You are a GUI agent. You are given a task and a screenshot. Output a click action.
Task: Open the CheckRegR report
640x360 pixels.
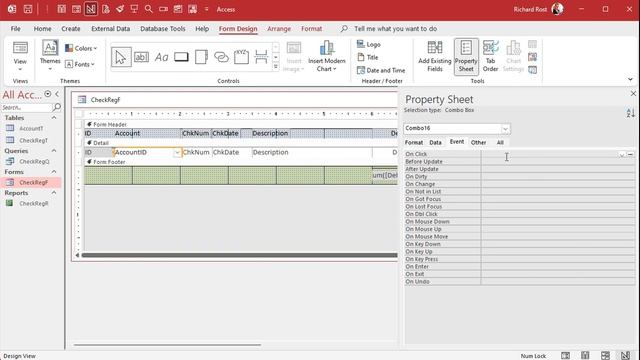(x=34, y=203)
